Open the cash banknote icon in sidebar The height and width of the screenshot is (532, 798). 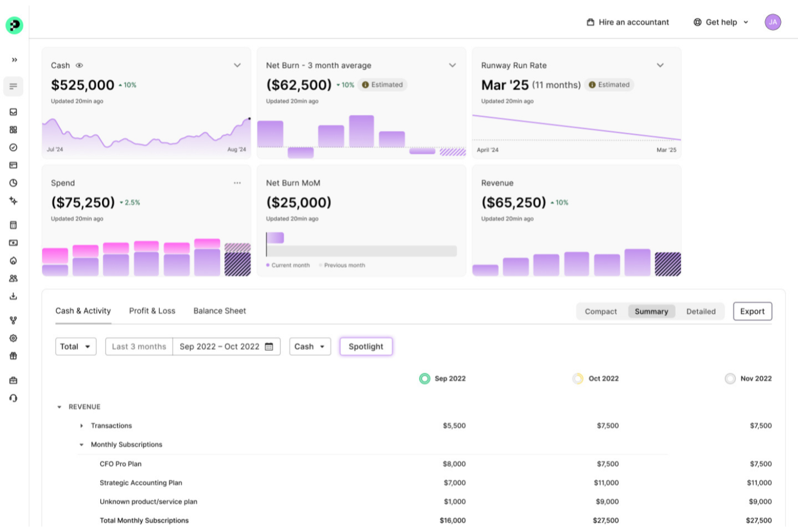[13, 243]
